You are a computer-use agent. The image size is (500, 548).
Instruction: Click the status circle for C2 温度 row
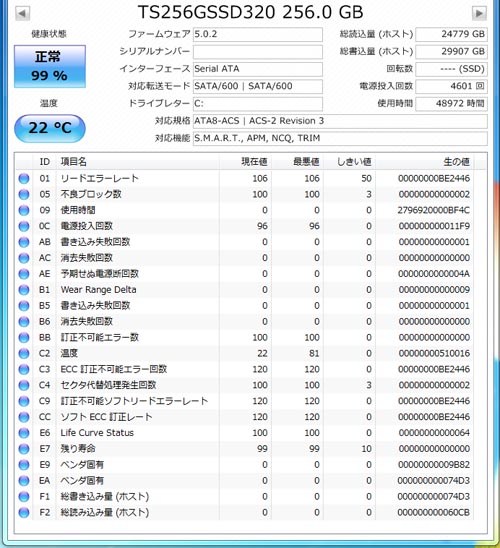pos(24,353)
